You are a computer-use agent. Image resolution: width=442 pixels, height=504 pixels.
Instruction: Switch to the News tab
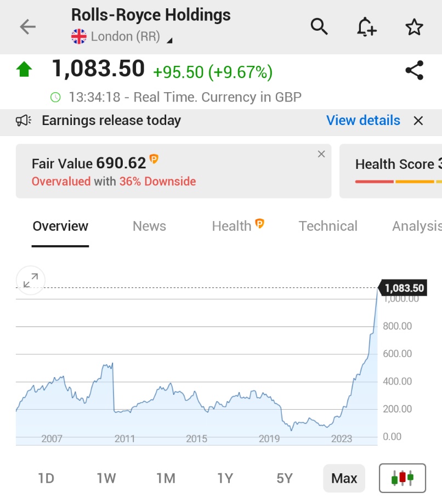point(149,226)
